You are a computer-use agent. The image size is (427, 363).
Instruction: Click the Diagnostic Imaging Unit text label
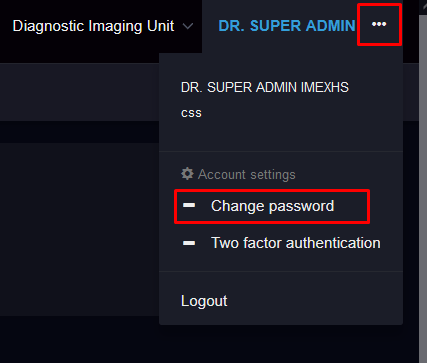pyautogui.click(x=93, y=26)
